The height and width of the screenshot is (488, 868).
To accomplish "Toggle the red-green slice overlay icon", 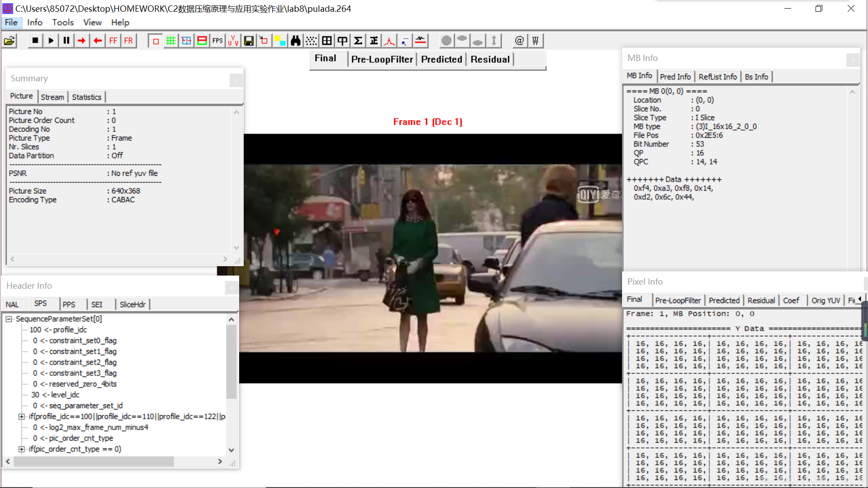I will (x=202, y=41).
